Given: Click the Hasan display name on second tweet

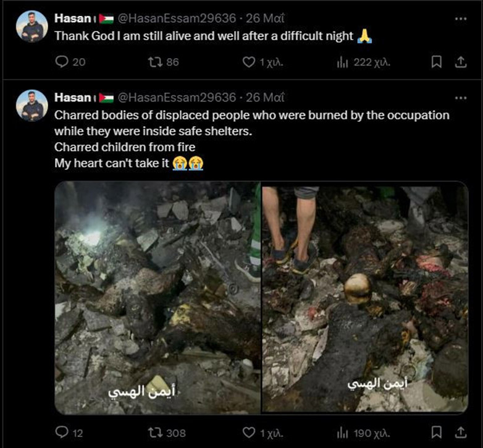Looking at the screenshot, I should point(73,98).
